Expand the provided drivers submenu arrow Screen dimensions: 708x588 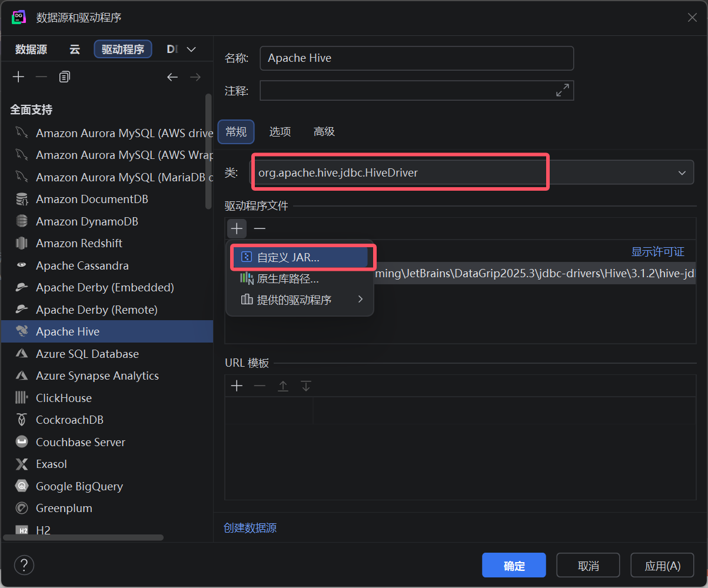pos(360,300)
